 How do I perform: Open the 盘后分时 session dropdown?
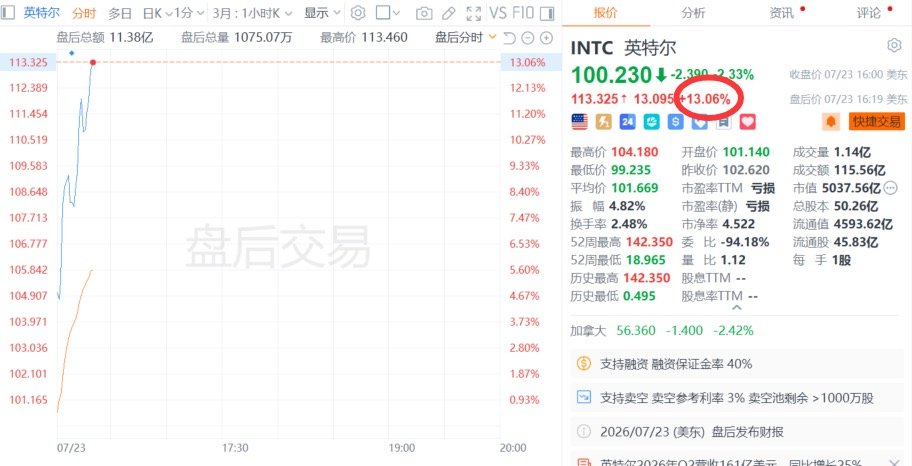(466, 38)
